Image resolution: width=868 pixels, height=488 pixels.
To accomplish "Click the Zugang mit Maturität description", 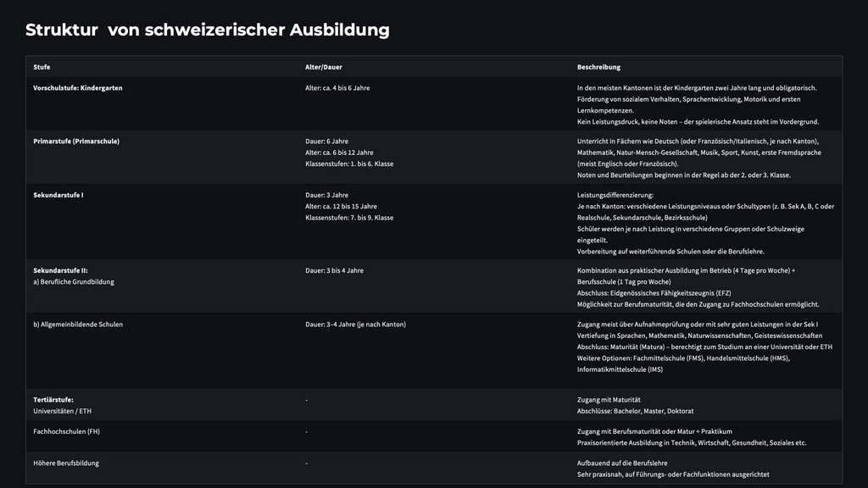I will pos(609,400).
